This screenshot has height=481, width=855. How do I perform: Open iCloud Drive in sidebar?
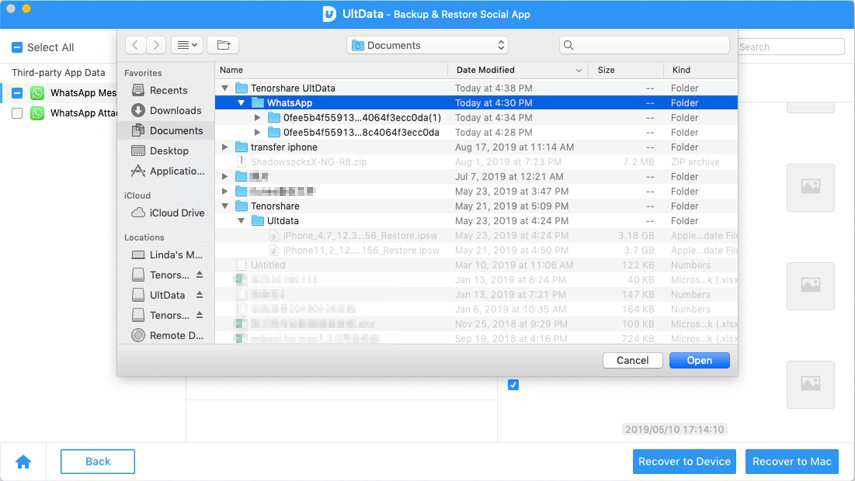(176, 213)
